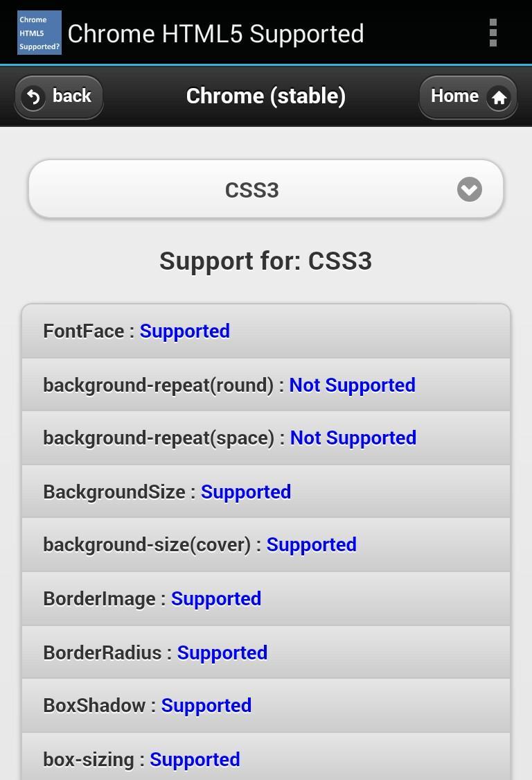
Task: Tap the Chrome HTML5 Supported title text
Action: point(215,33)
